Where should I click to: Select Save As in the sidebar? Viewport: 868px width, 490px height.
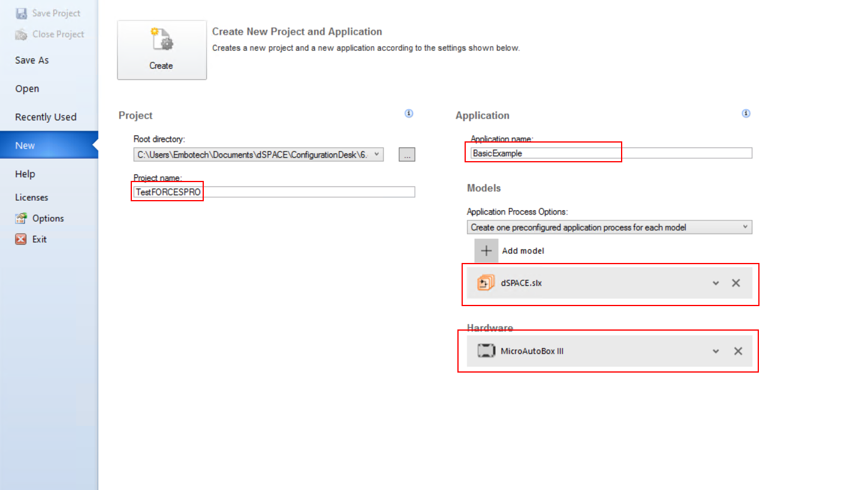(x=32, y=60)
